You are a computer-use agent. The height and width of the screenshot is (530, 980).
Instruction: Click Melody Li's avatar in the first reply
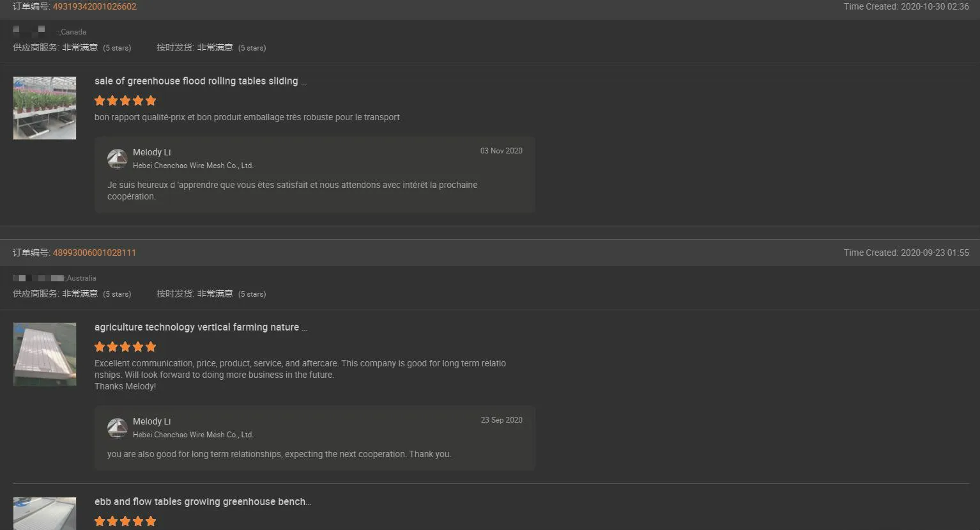tap(118, 159)
